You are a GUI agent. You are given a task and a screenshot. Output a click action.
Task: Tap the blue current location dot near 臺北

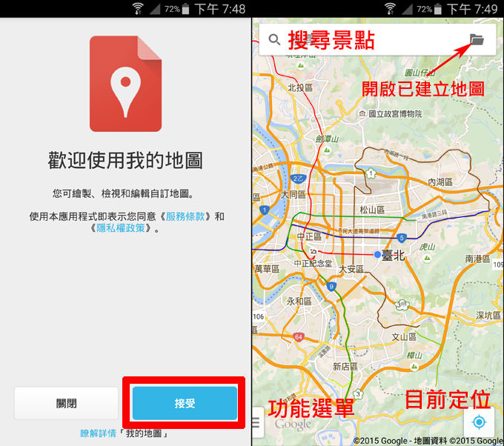tap(378, 255)
